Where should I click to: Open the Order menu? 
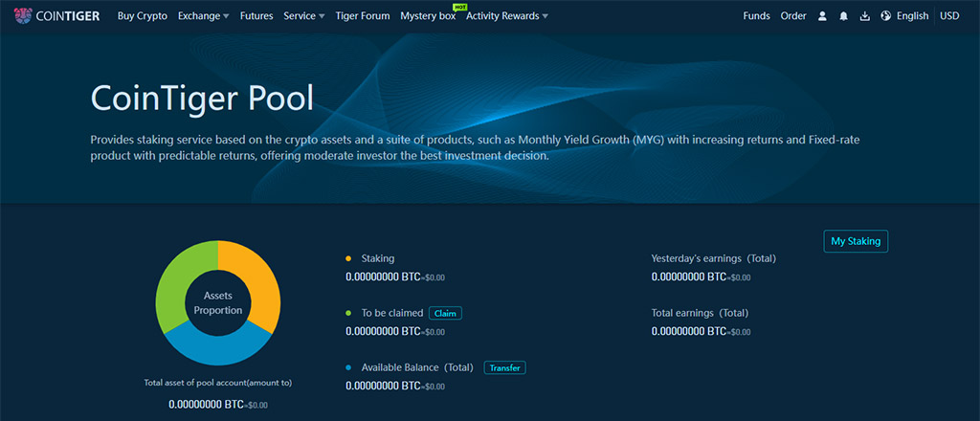pyautogui.click(x=793, y=16)
